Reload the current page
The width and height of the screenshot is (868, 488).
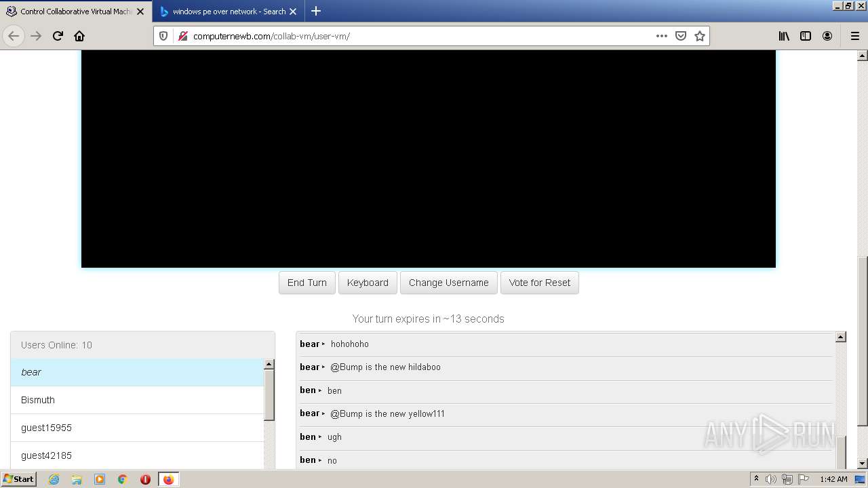(58, 36)
